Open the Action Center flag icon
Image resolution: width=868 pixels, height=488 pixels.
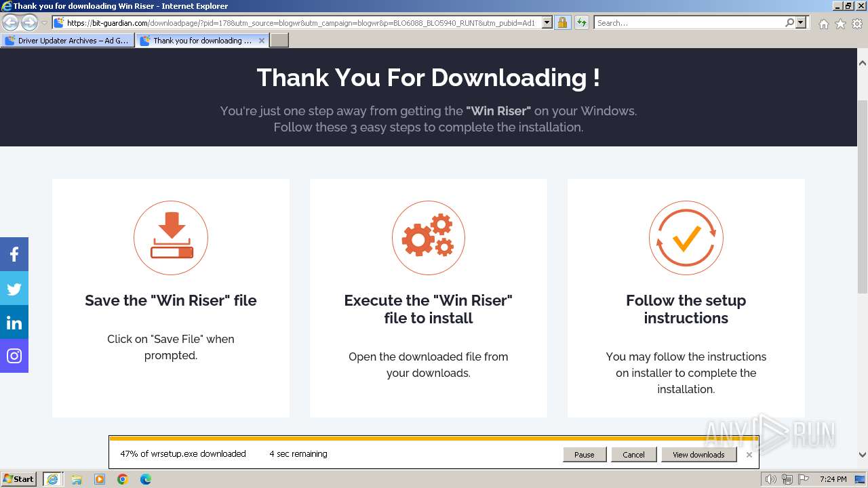coord(804,479)
